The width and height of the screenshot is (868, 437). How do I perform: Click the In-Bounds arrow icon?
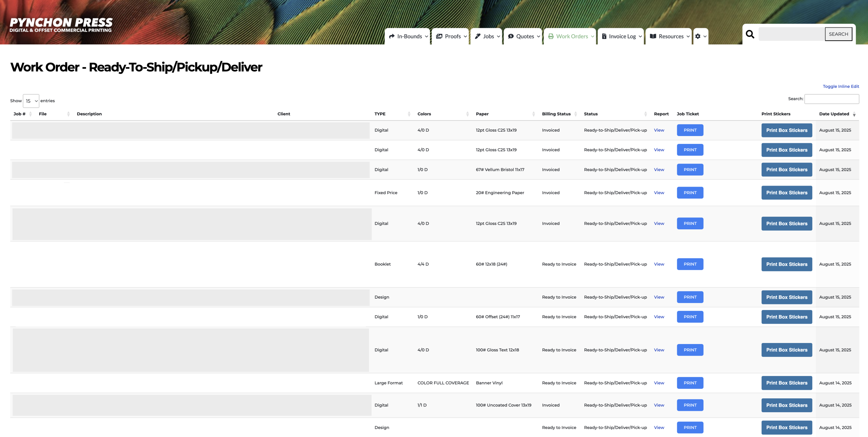[392, 36]
